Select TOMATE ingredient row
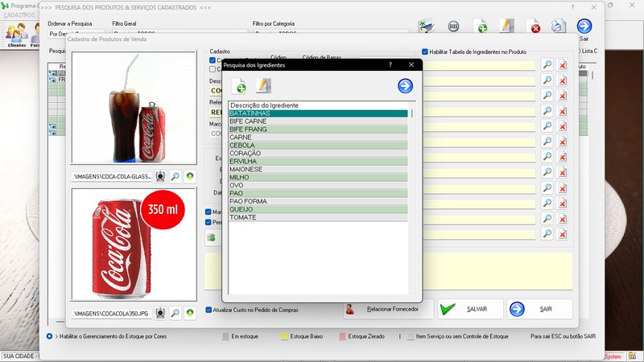The height and width of the screenshot is (362, 644). tap(318, 217)
